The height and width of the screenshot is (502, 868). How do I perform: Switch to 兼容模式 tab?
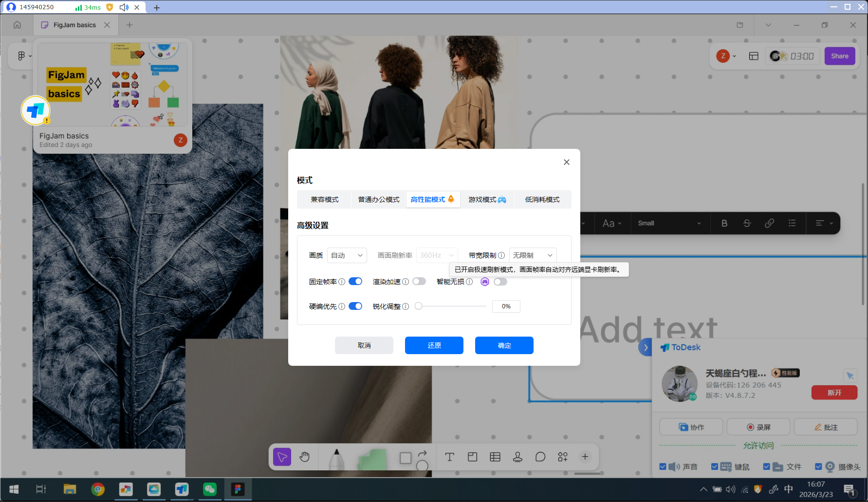(x=325, y=199)
